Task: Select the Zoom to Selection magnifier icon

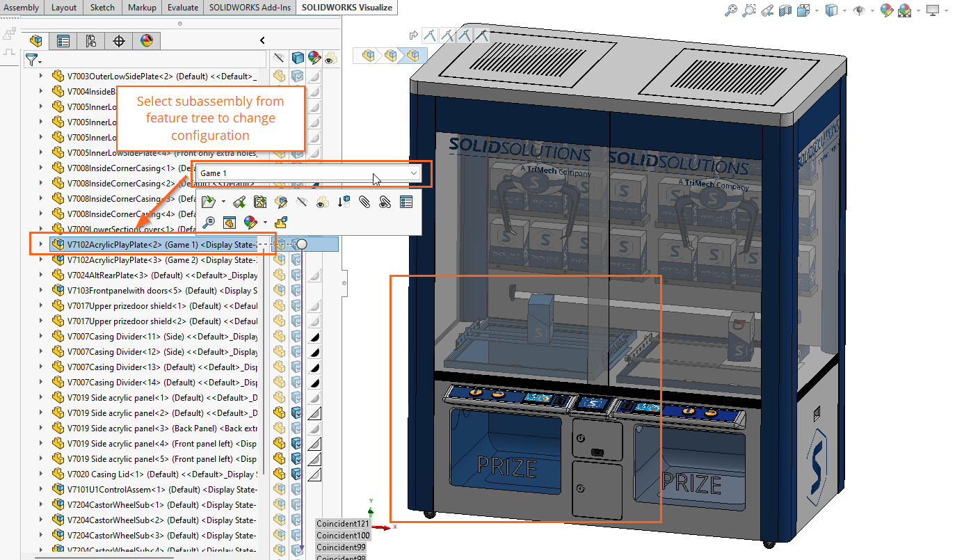Action: [x=209, y=221]
